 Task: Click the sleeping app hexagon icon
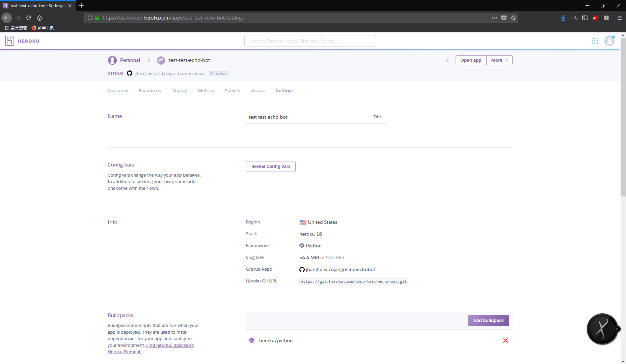[x=161, y=60]
